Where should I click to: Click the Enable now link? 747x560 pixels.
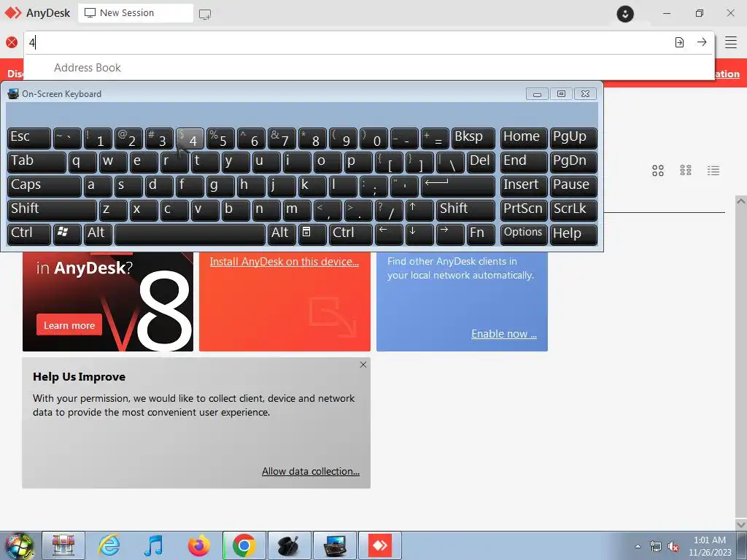pyautogui.click(x=504, y=334)
